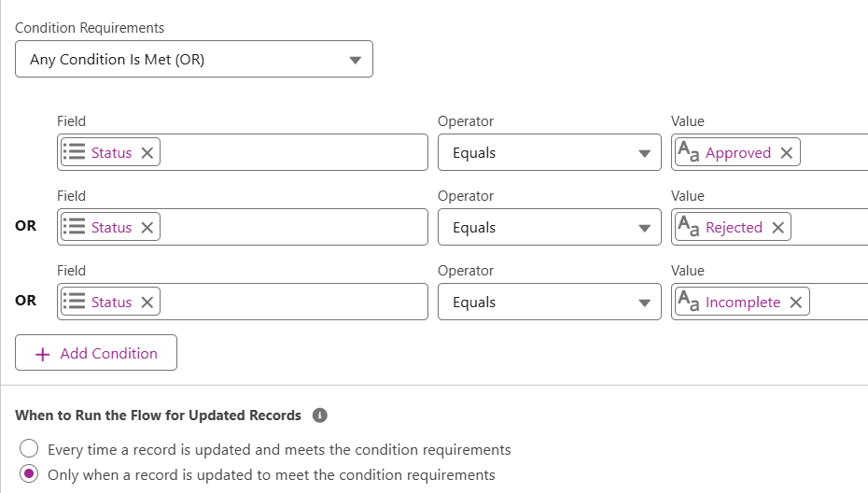The image size is (868, 493).
Task: Click the Status pill in third condition
Action: (111, 303)
